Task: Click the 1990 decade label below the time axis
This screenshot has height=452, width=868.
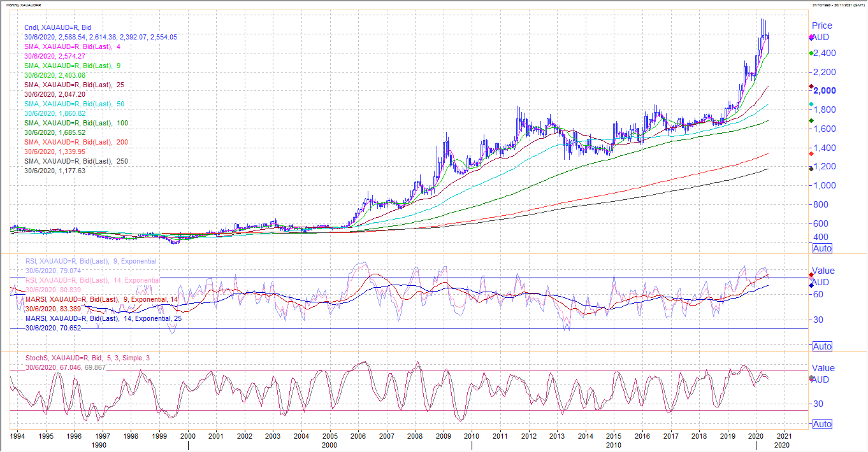Action: (101, 446)
